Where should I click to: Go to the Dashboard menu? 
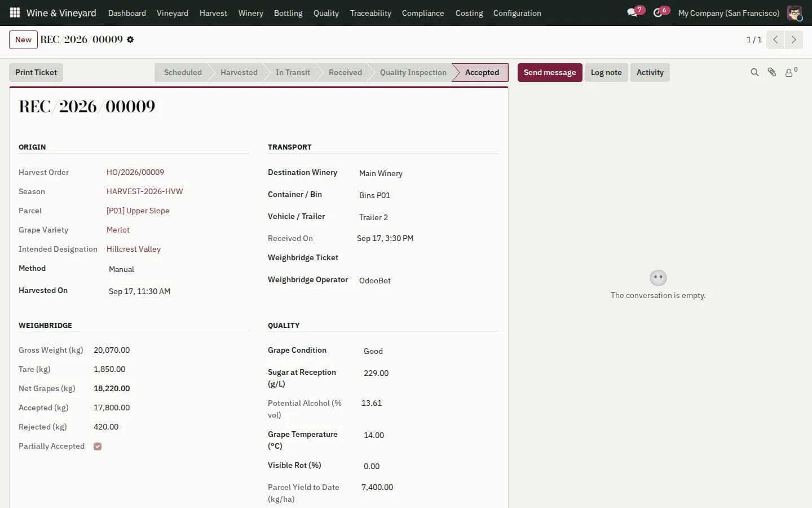pyautogui.click(x=127, y=13)
